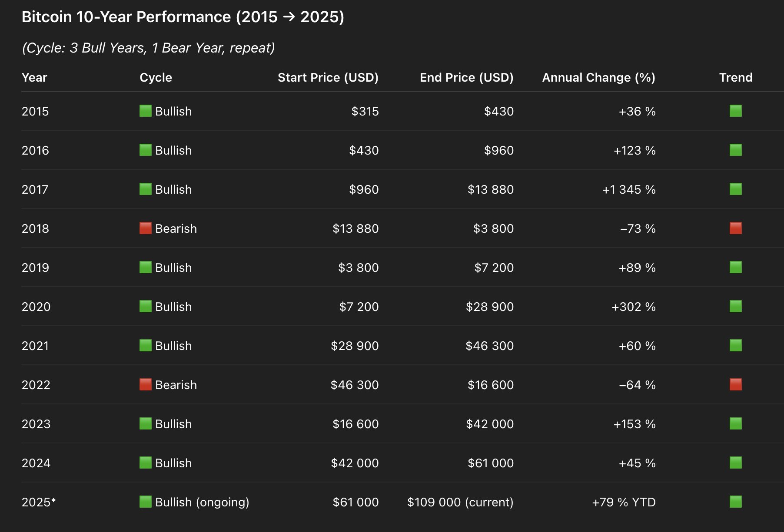Click the Annual Change (%) column header
784x532 pixels.
(x=598, y=78)
